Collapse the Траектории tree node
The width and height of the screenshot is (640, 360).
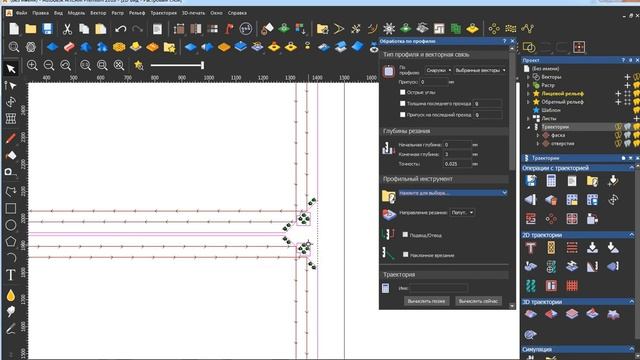528,127
